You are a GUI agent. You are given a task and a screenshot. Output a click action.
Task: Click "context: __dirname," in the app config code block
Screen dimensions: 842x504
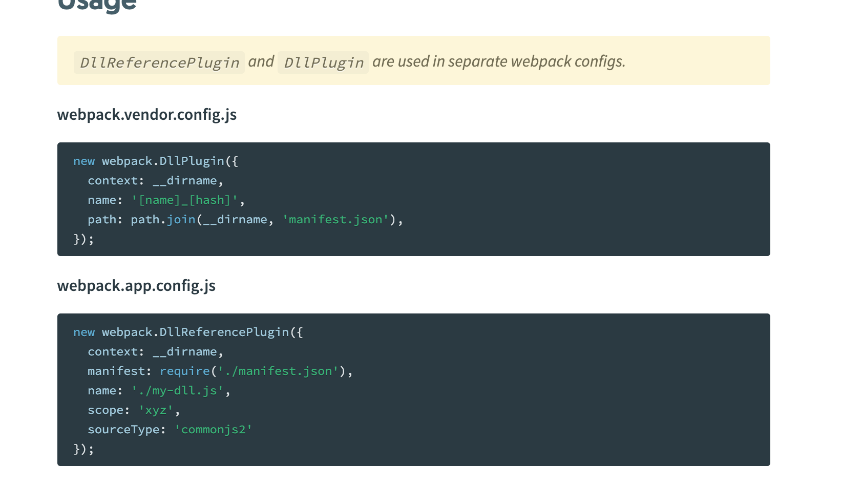pos(156,352)
